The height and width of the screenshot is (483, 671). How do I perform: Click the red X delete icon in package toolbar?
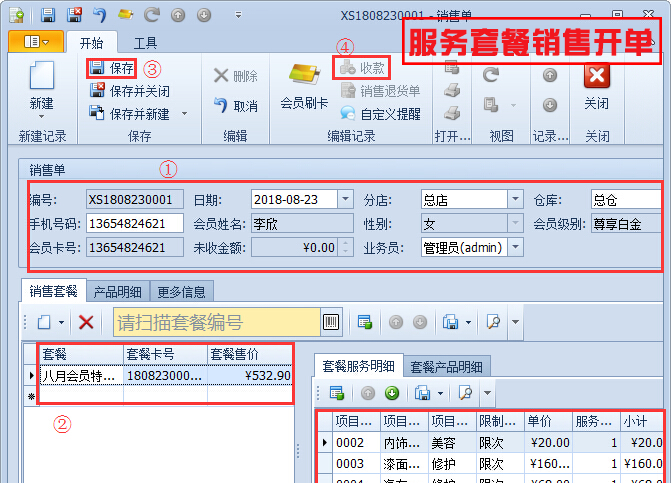[x=86, y=322]
